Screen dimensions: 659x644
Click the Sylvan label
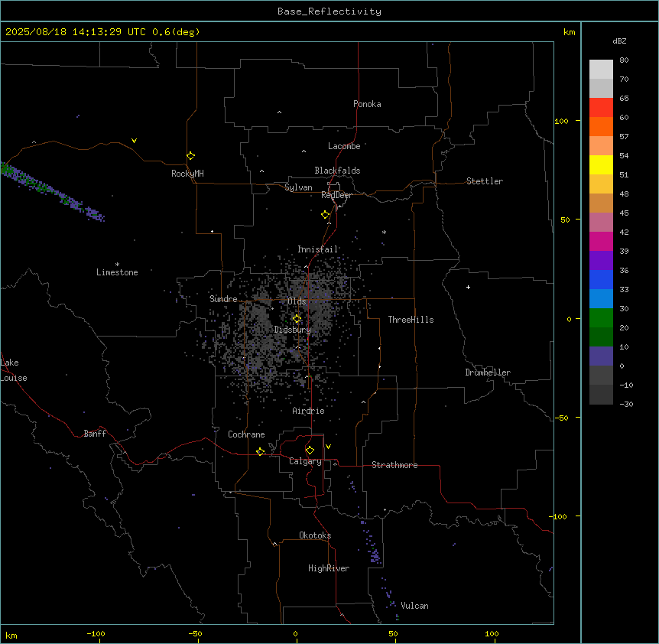[298, 187]
